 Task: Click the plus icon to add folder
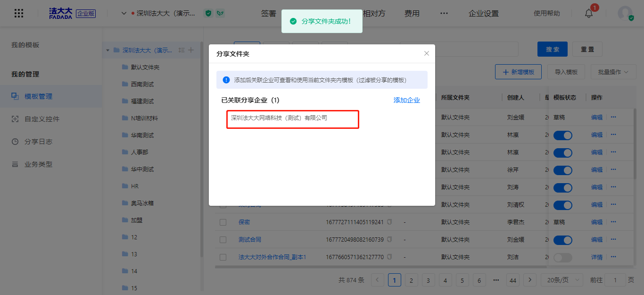tap(191, 50)
